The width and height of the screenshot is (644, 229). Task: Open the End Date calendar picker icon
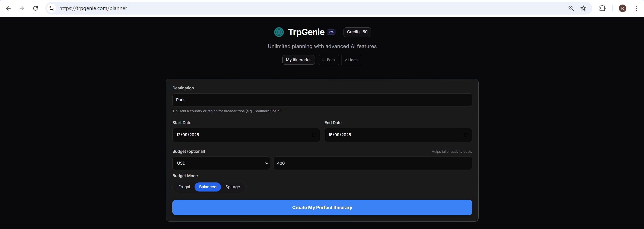[465, 135]
